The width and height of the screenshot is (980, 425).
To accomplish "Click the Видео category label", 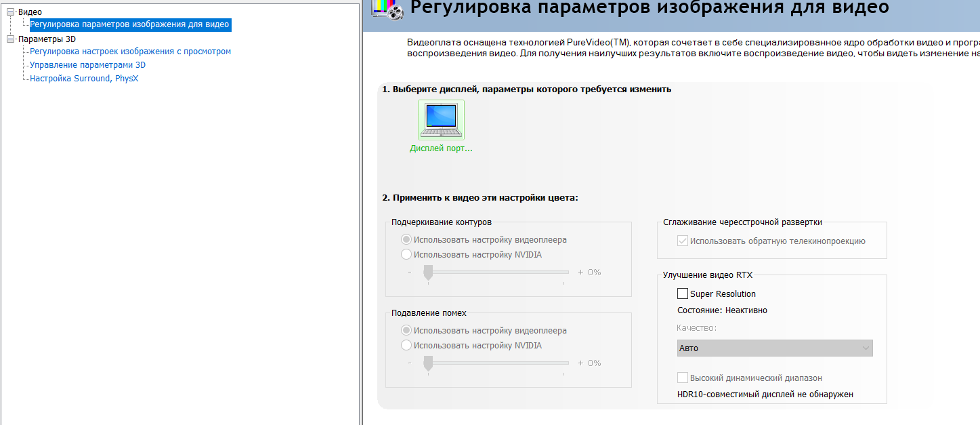I will coord(30,12).
